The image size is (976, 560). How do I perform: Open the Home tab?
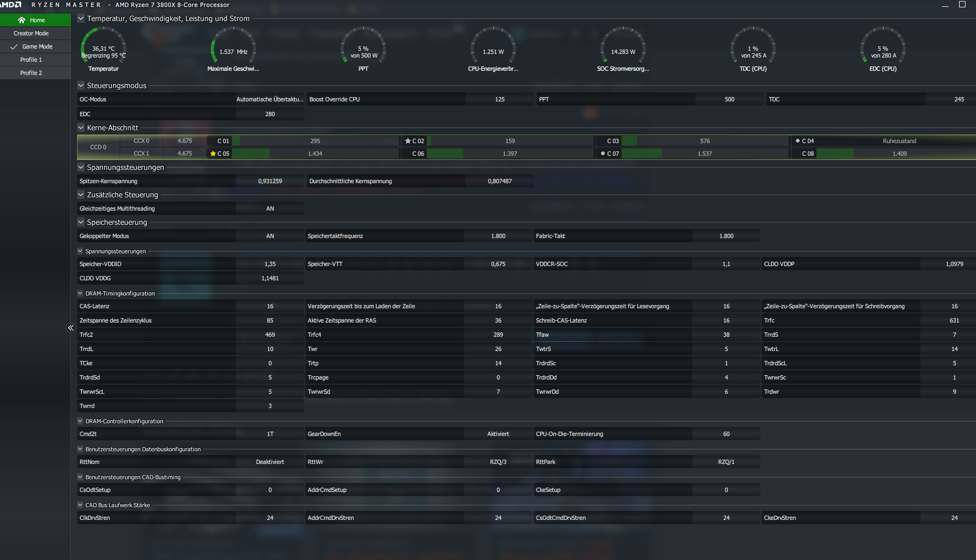(35, 20)
